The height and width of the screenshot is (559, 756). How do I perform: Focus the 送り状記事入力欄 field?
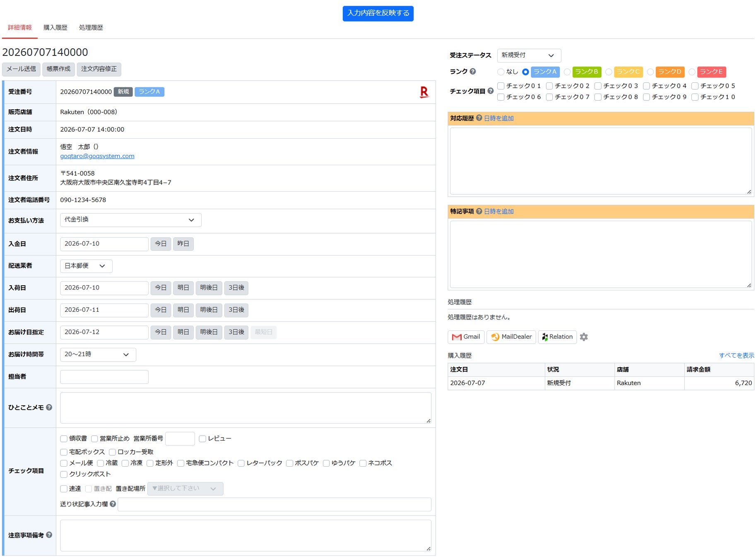(x=274, y=504)
